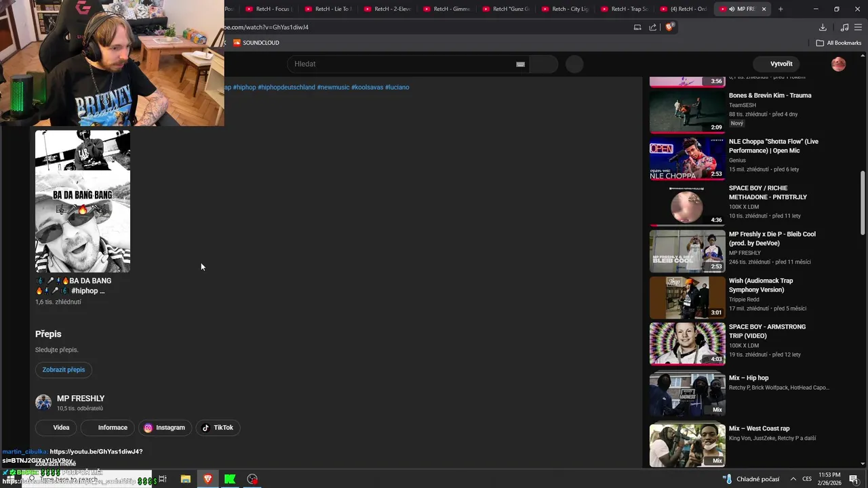Switch to the RetcH - Lie To tab
Image resolution: width=868 pixels, height=488 pixels.
[x=326, y=9]
